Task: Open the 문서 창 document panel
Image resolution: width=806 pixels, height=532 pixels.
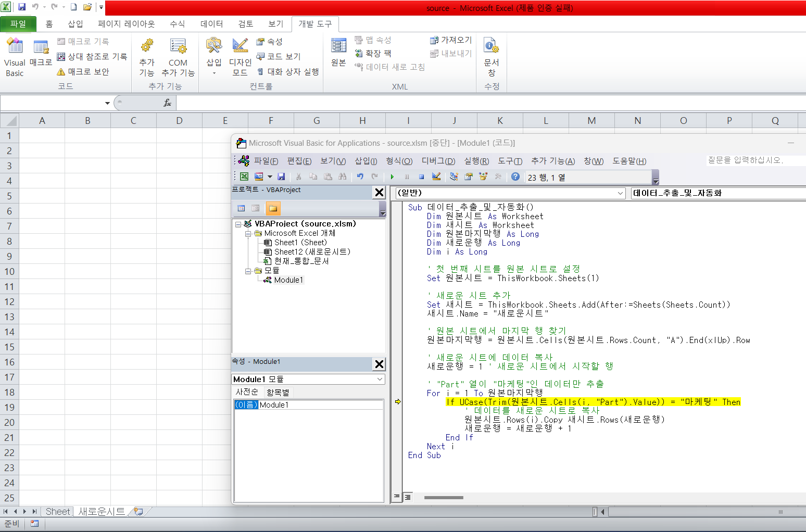Action: coord(492,57)
